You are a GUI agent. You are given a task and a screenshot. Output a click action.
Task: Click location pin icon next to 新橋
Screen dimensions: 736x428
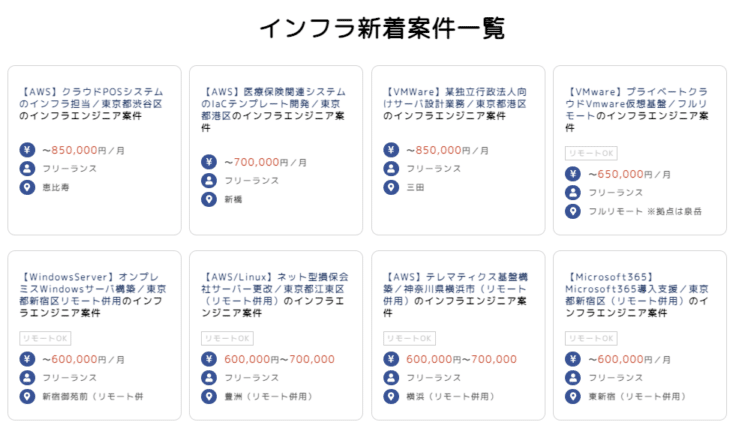209,199
